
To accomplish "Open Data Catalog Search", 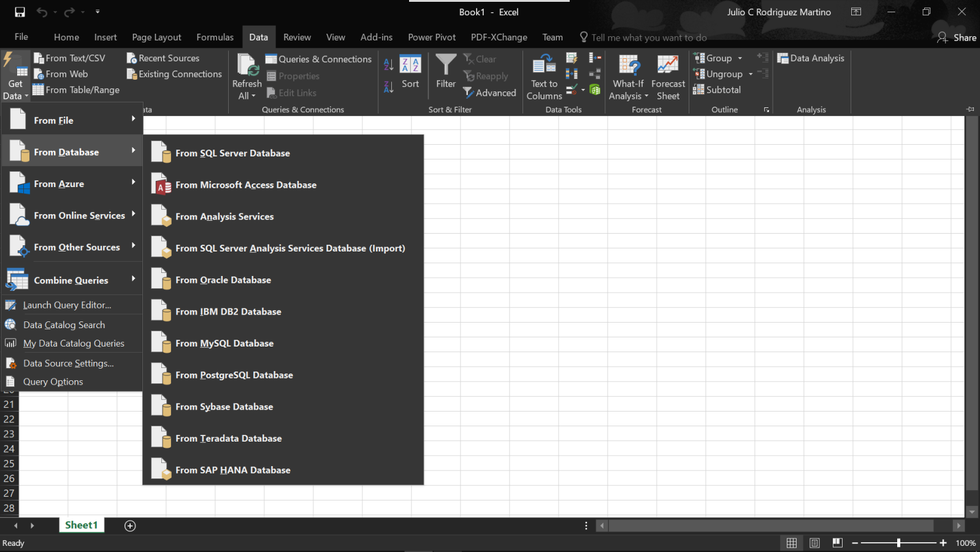I will coord(72,324).
